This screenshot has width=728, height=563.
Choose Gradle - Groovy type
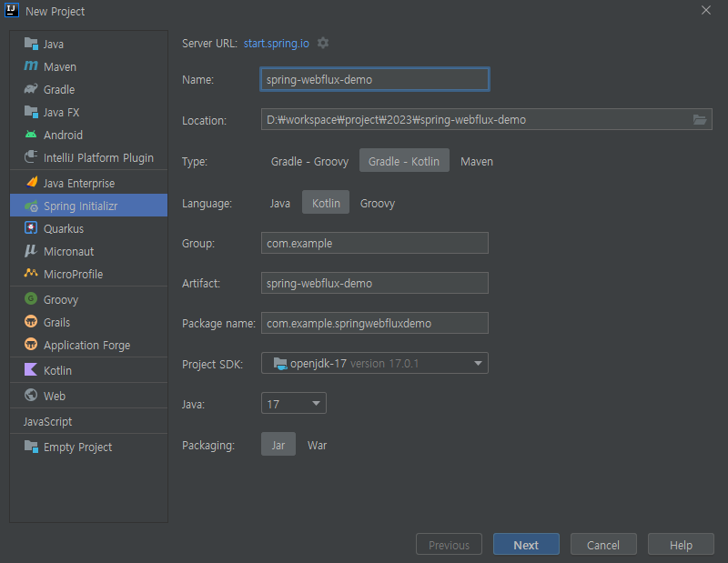pyautogui.click(x=309, y=161)
